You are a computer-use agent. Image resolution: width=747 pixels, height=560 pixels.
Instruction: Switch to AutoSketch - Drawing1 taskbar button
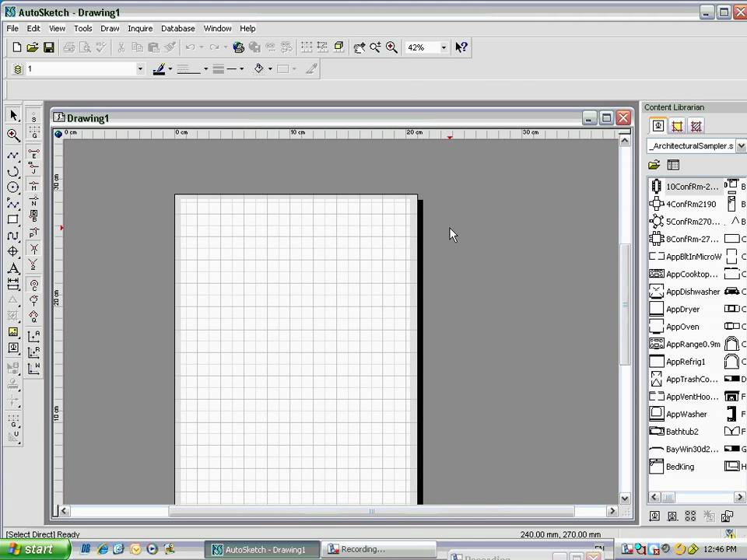(x=262, y=550)
